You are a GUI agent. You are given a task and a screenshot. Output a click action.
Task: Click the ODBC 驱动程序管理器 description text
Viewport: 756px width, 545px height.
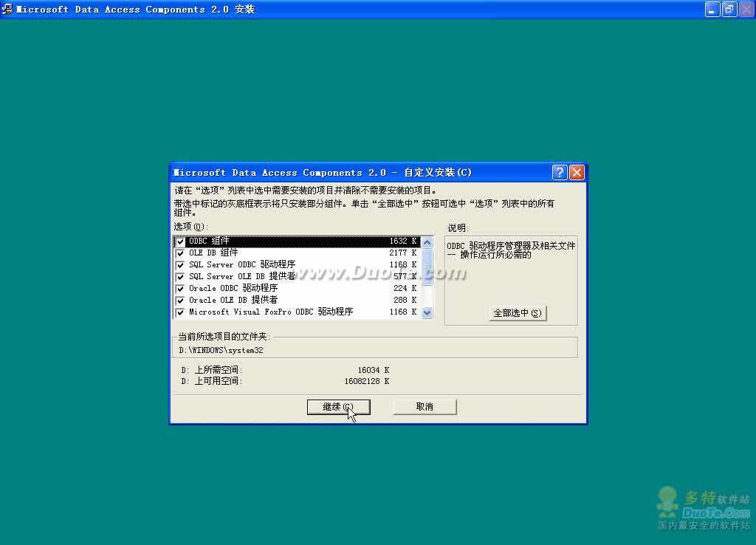[x=511, y=250]
